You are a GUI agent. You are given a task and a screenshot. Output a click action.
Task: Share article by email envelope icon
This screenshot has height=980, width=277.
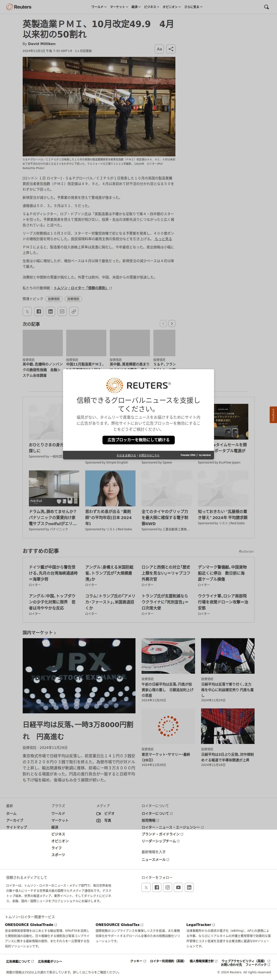(x=62, y=311)
